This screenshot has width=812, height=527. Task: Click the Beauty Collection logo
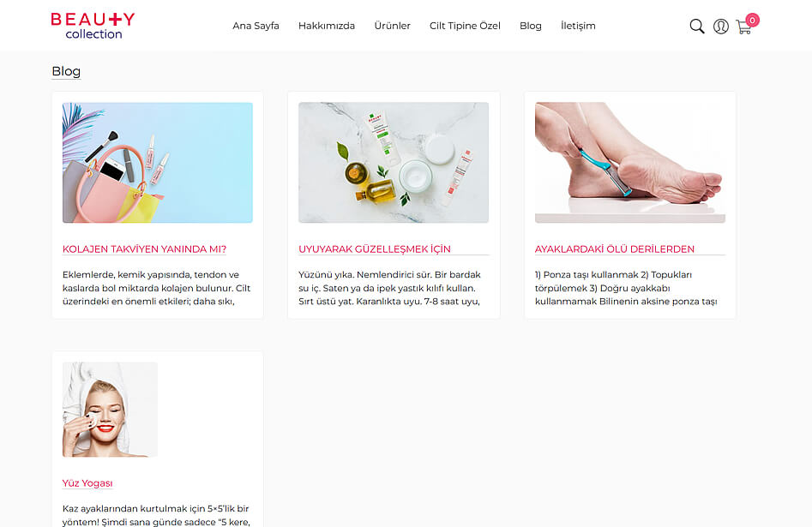(93, 26)
